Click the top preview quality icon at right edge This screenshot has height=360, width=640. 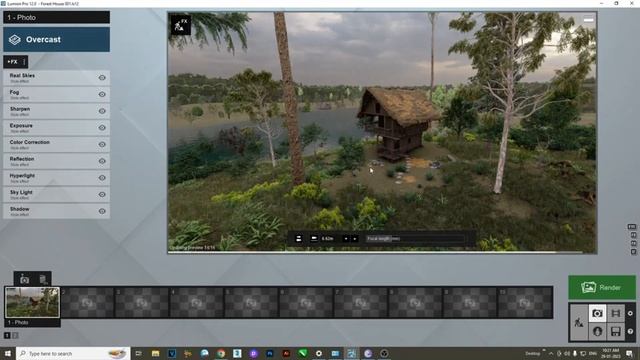coord(631,227)
